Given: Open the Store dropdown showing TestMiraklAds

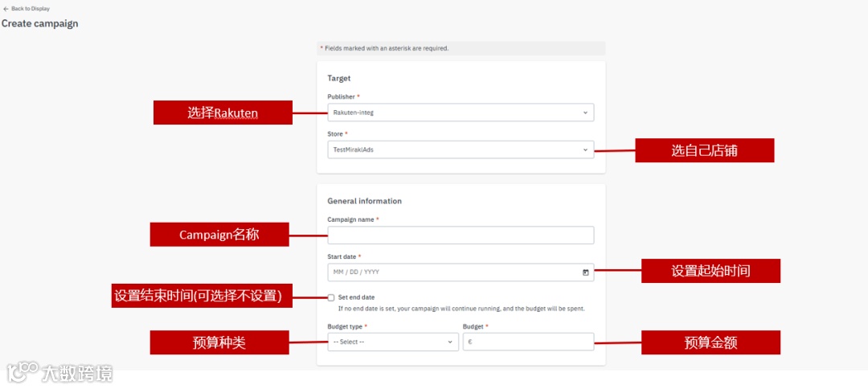Looking at the screenshot, I should [461, 149].
